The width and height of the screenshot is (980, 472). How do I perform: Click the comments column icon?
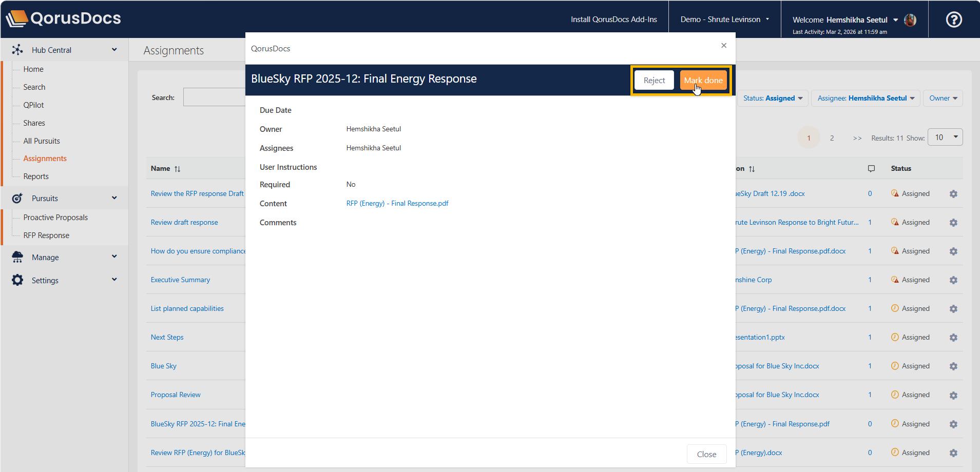coord(871,169)
